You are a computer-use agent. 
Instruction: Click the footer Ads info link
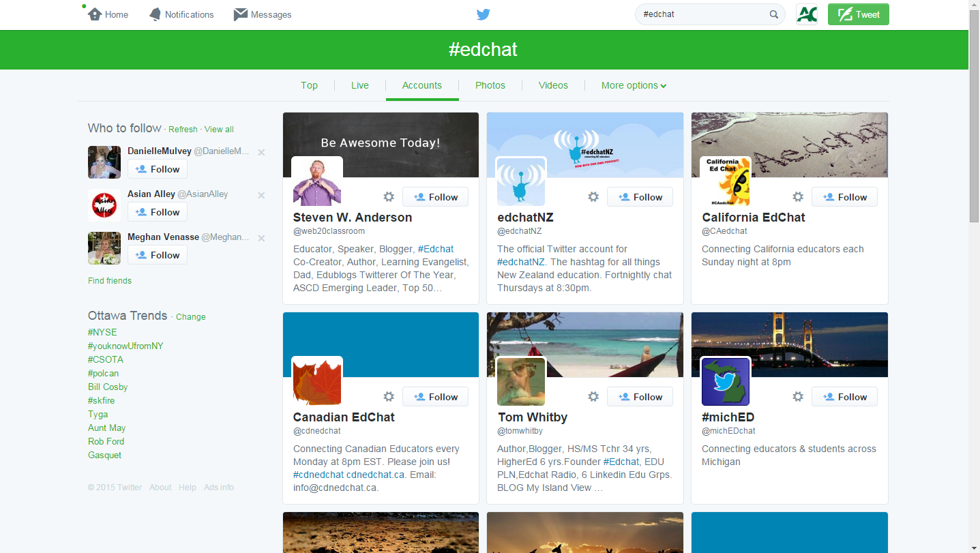pos(219,488)
